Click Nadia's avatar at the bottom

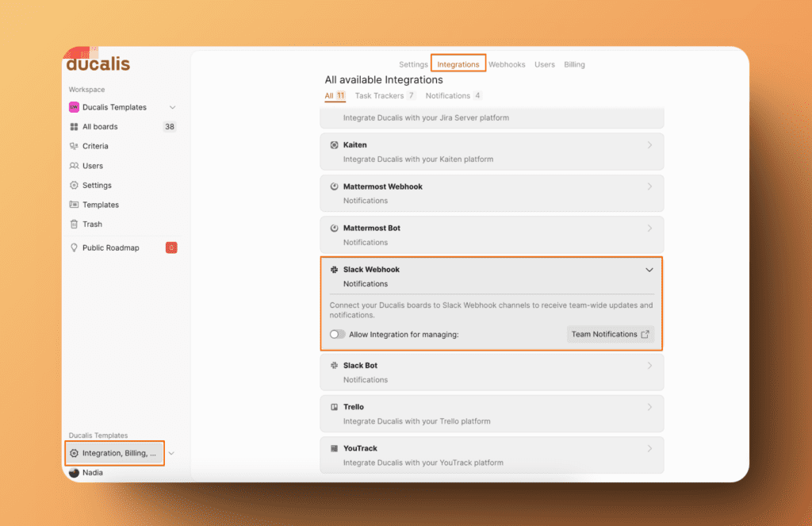tap(74, 472)
